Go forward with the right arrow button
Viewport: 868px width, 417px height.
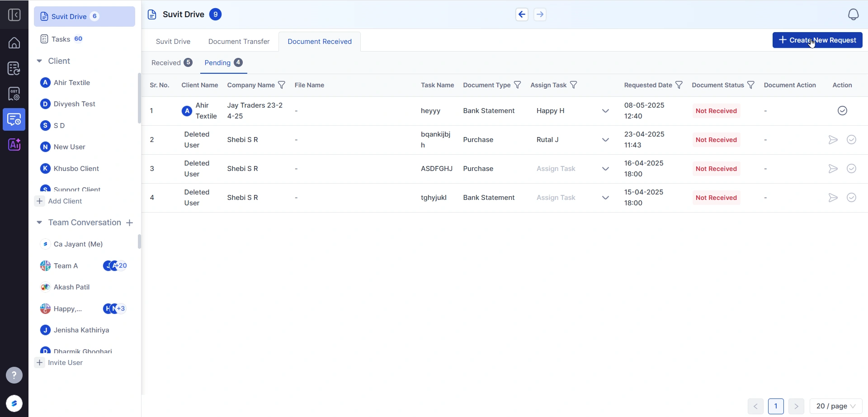tap(540, 14)
